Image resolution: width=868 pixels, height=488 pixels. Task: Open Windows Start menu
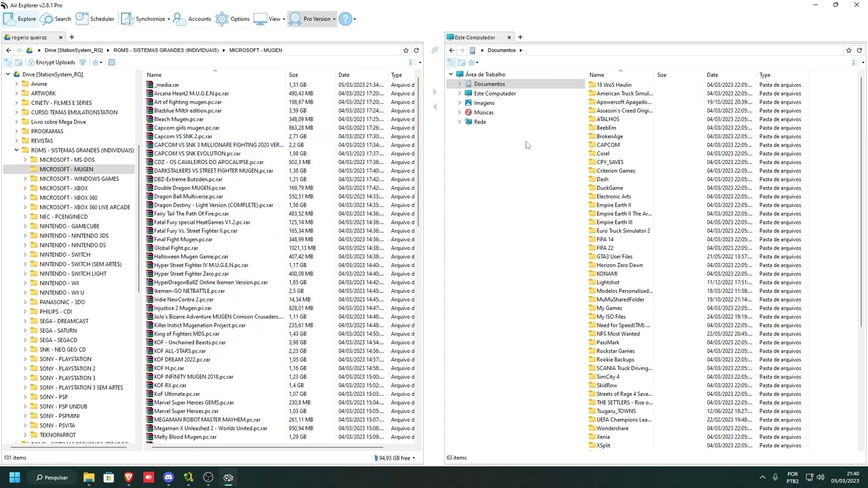pyautogui.click(x=14, y=477)
